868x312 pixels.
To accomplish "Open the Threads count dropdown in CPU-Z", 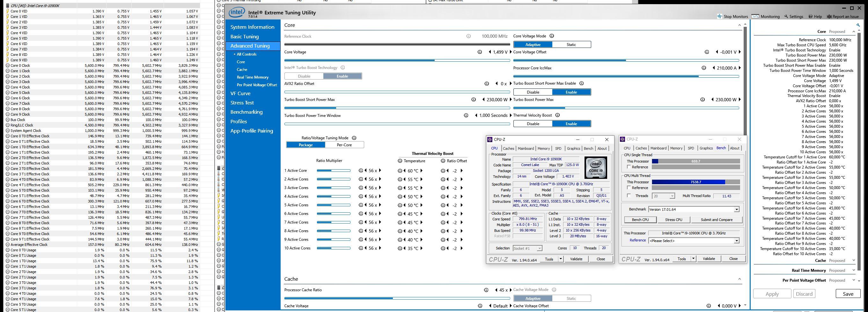I will (672, 196).
